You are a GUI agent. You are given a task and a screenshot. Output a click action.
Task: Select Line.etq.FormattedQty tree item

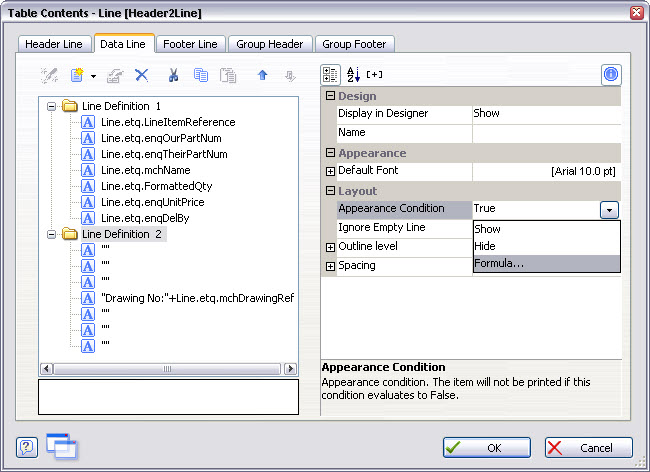click(x=156, y=186)
